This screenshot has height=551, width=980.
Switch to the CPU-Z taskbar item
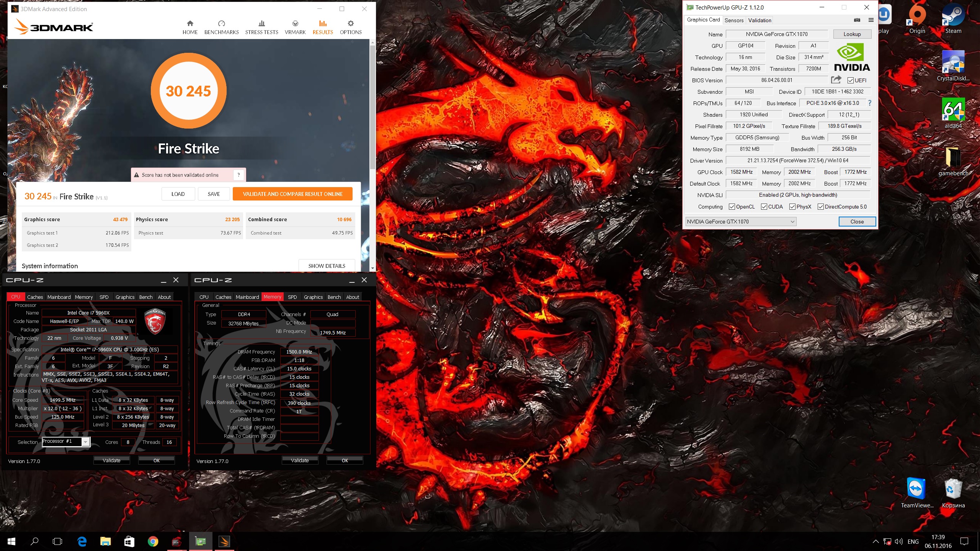[176, 541]
